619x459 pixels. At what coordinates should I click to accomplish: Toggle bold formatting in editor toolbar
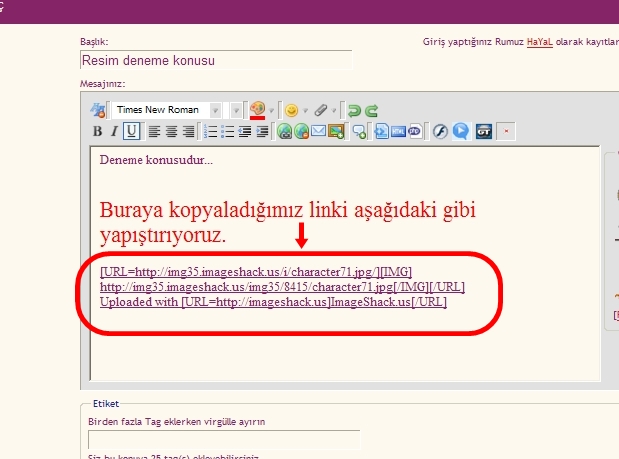(98, 131)
